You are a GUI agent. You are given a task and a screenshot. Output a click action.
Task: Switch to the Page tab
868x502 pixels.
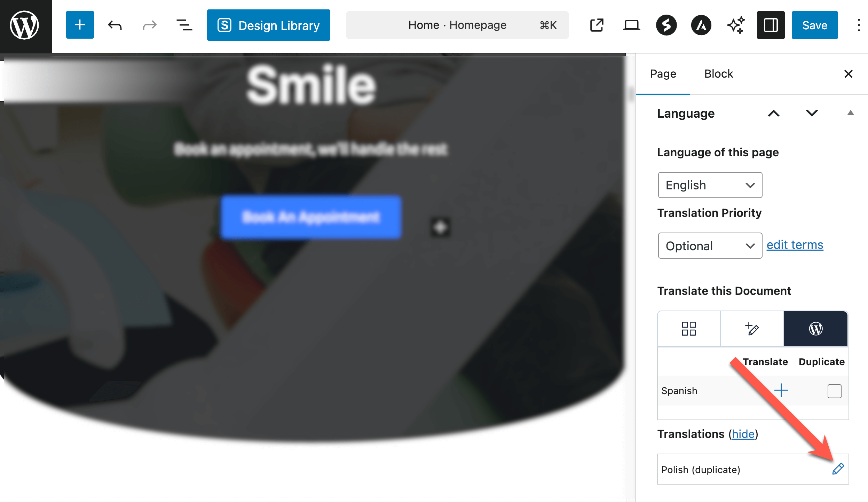click(x=663, y=74)
